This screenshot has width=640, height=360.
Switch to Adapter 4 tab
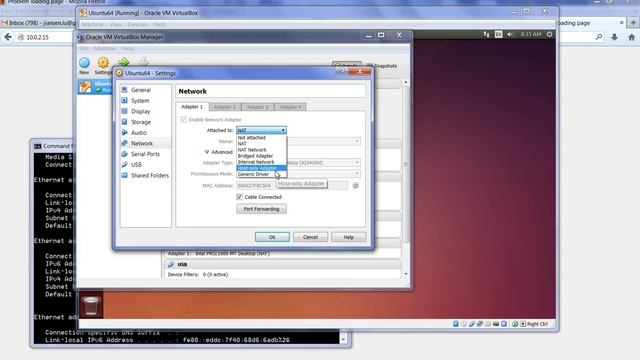click(290, 107)
